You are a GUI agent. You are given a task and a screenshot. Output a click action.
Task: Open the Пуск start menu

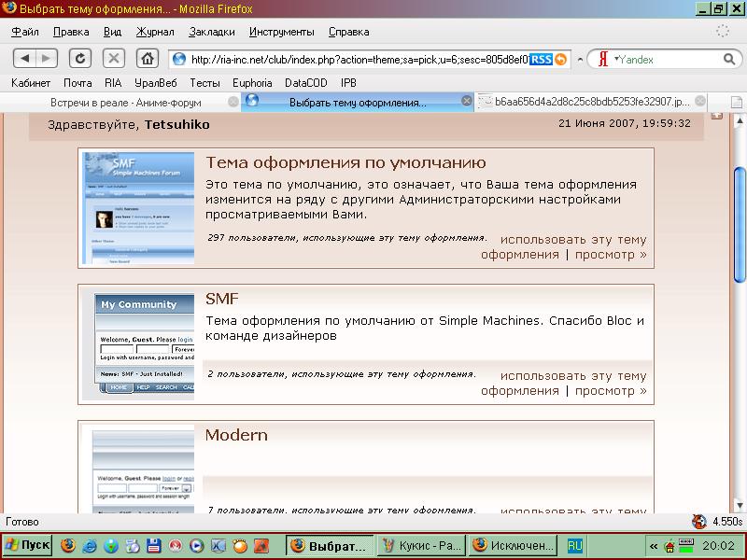pyautogui.click(x=28, y=545)
